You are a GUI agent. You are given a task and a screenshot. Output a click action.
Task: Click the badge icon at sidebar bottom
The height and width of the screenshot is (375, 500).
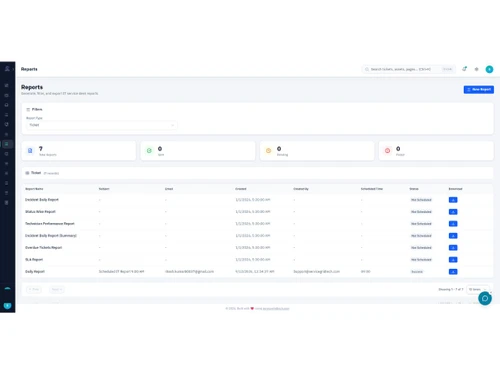click(7, 306)
